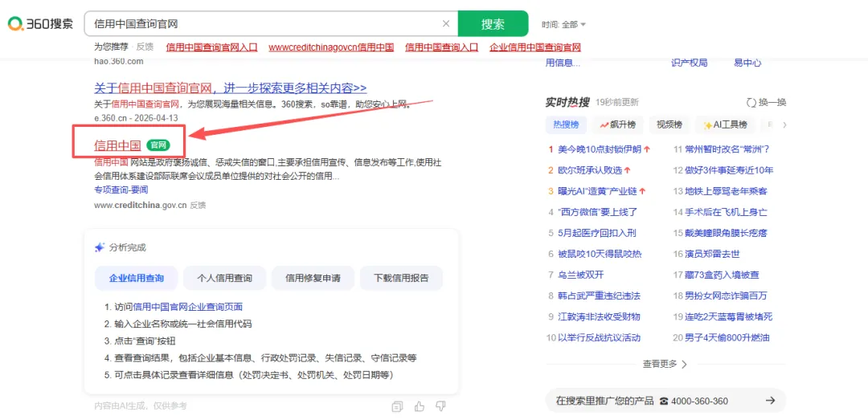Open 信用中国官网企业查询页面 link
Screen dimensions: 868x420
pyautogui.click(x=187, y=307)
